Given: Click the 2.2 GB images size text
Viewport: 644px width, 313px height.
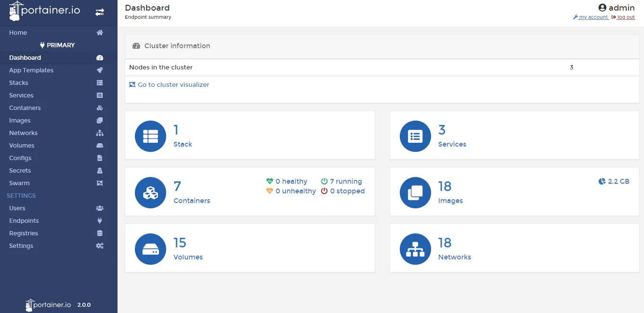Looking at the screenshot, I should point(618,181).
